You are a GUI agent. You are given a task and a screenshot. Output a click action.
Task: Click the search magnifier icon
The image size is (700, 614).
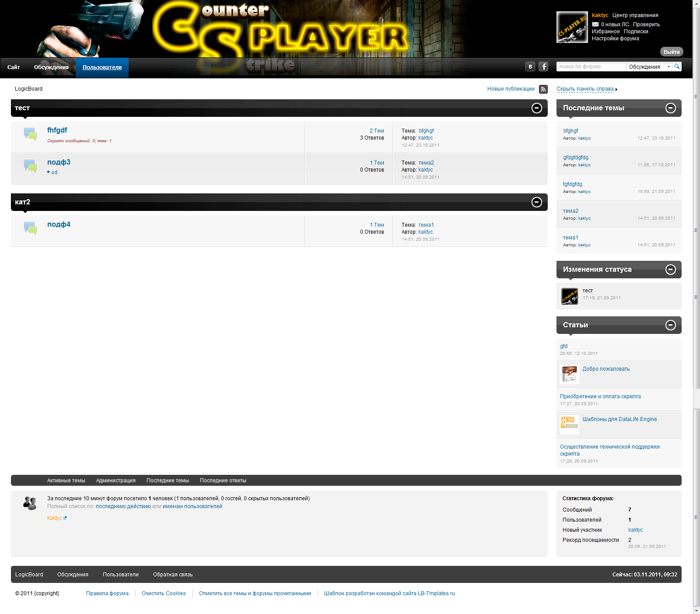(x=677, y=67)
